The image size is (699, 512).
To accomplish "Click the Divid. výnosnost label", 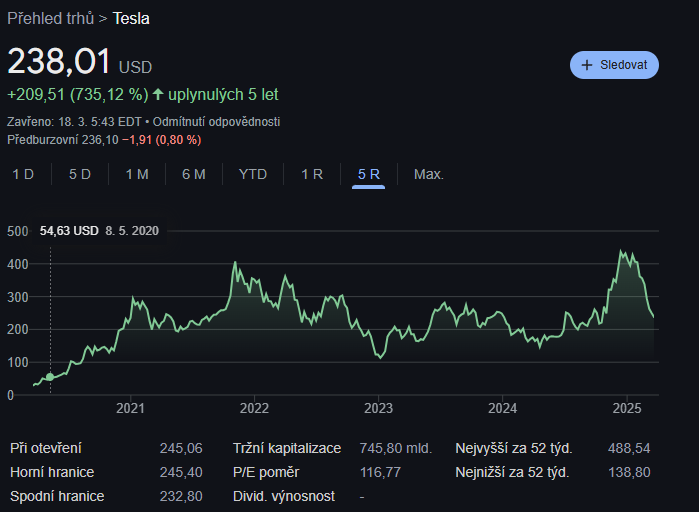I will [x=284, y=496].
